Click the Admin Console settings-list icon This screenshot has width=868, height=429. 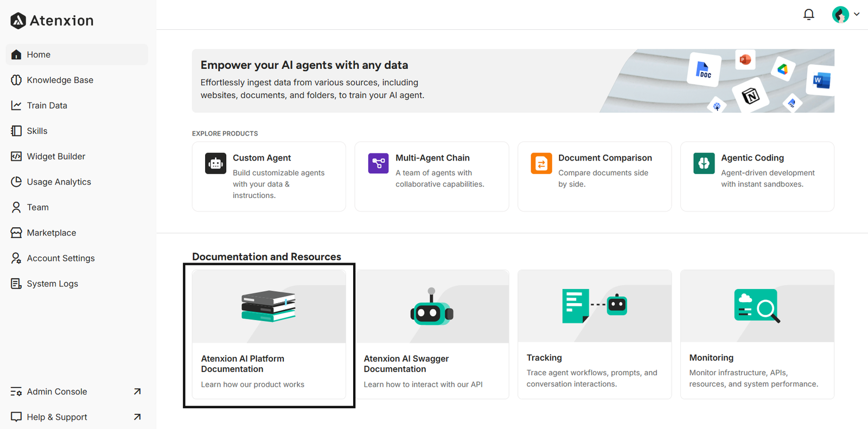coord(16,392)
